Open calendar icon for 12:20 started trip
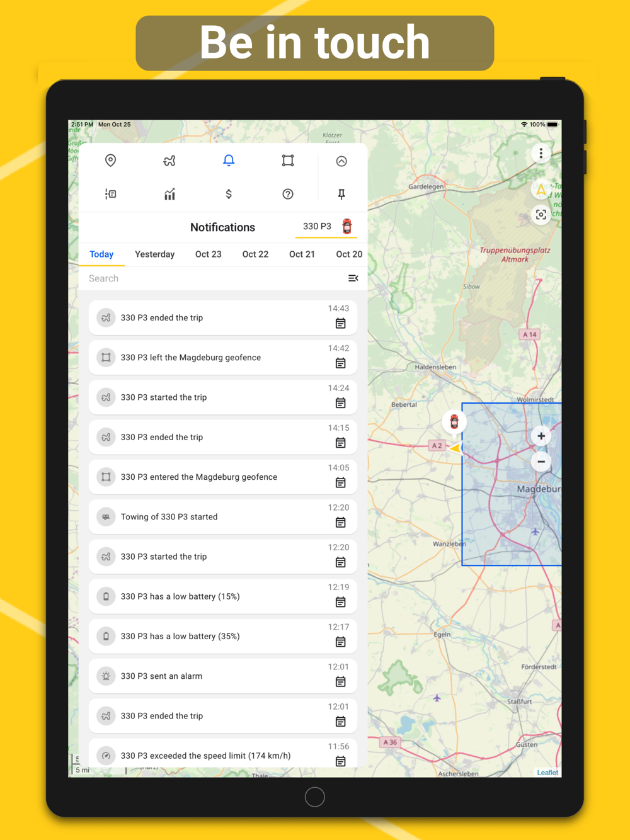 point(341,562)
